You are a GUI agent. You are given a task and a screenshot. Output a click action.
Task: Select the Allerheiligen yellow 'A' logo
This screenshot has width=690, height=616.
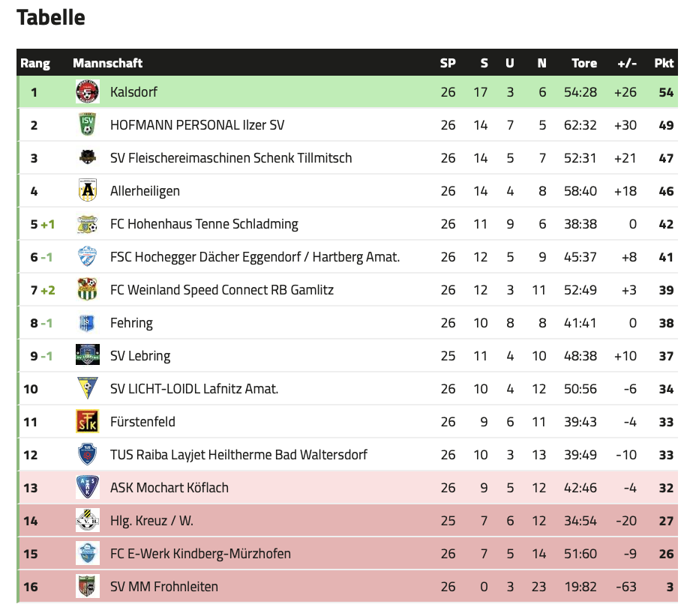point(88,191)
